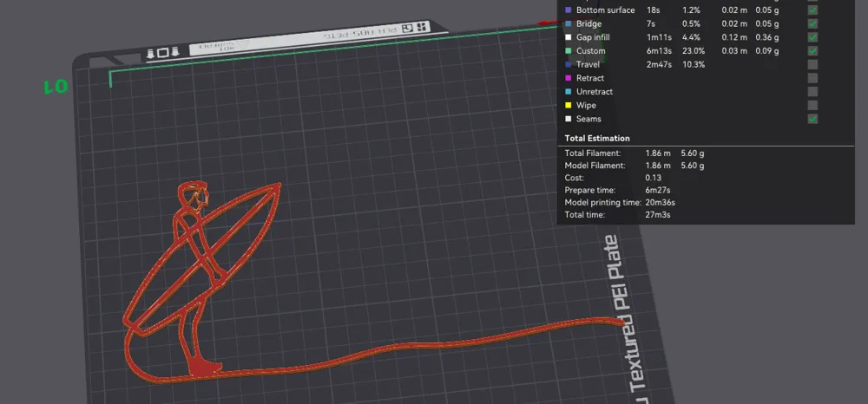Click the Travel time 2m47s
868x404 pixels.
(x=660, y=65)
